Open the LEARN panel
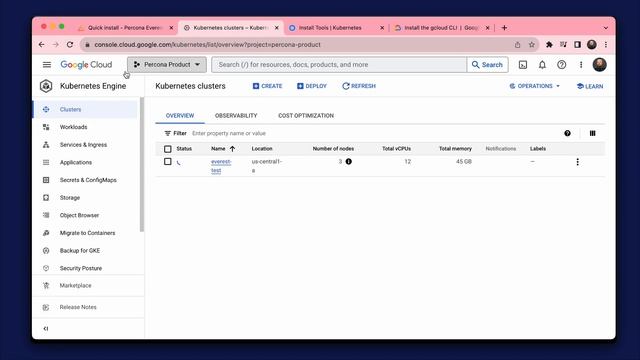Screen dimensions: 640x360 tap(590, 86)
